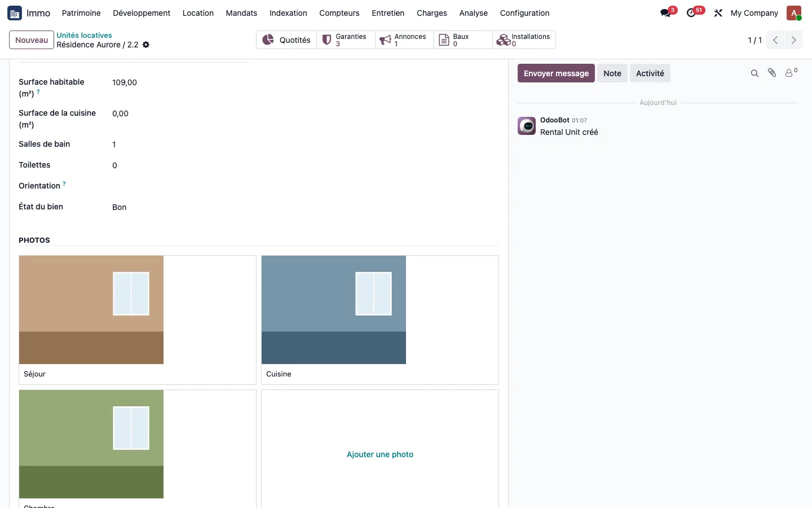Search messages in the chatter
The image size is (812, 508).
coord(754,73)
